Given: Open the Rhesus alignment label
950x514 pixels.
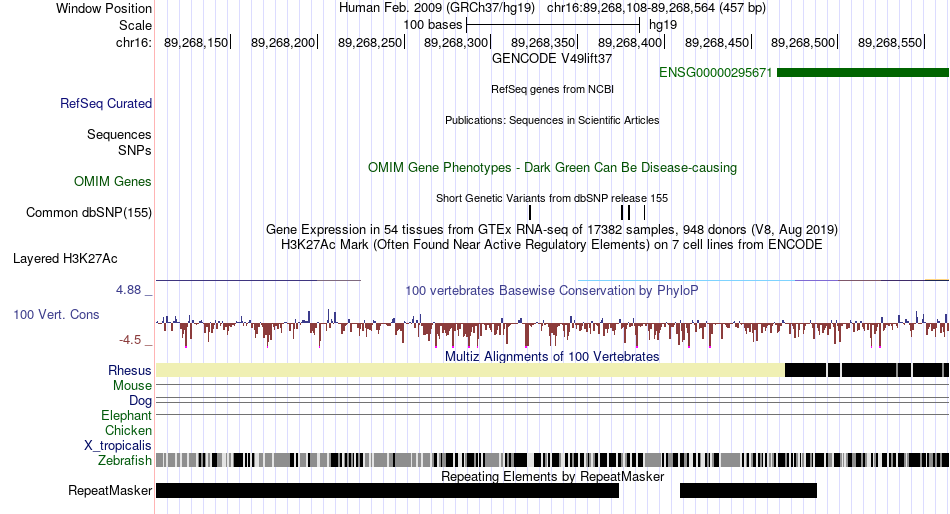Looking at the screenshot, I should (x=129, y=370).
